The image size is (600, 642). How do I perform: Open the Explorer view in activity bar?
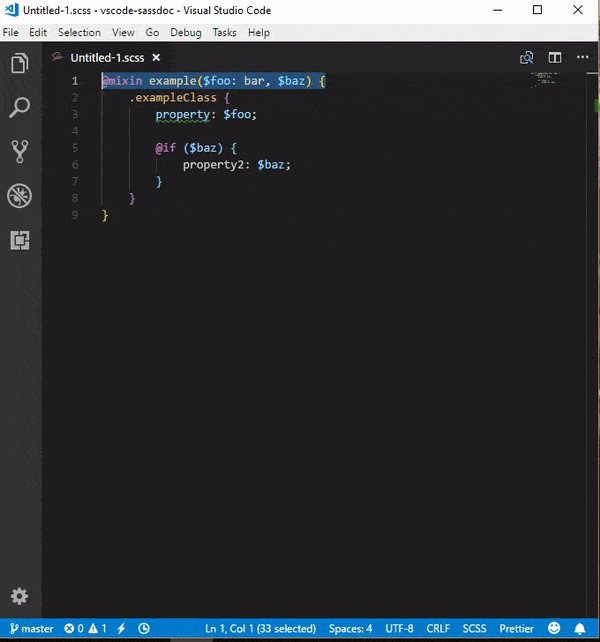point(20,63)
